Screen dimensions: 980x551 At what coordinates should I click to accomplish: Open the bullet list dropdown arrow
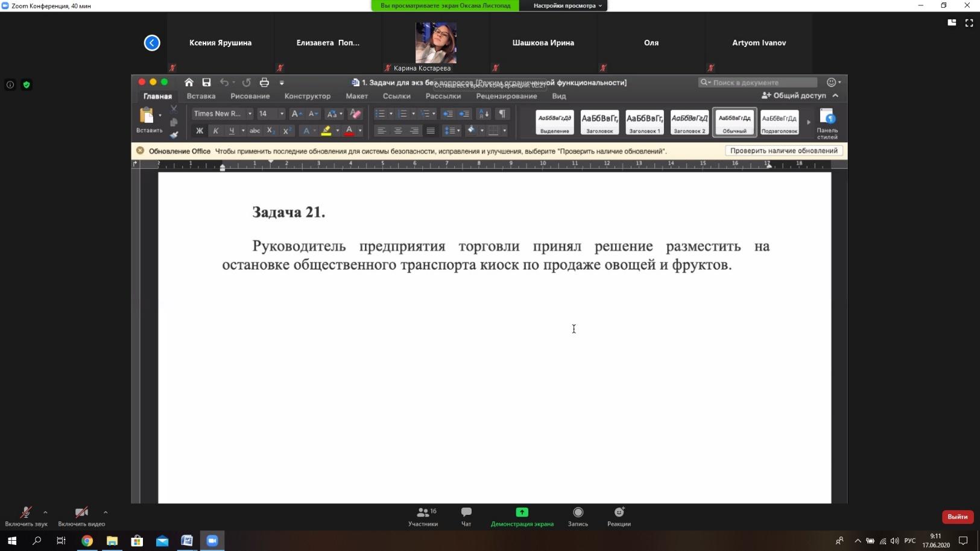click(391, 114)
